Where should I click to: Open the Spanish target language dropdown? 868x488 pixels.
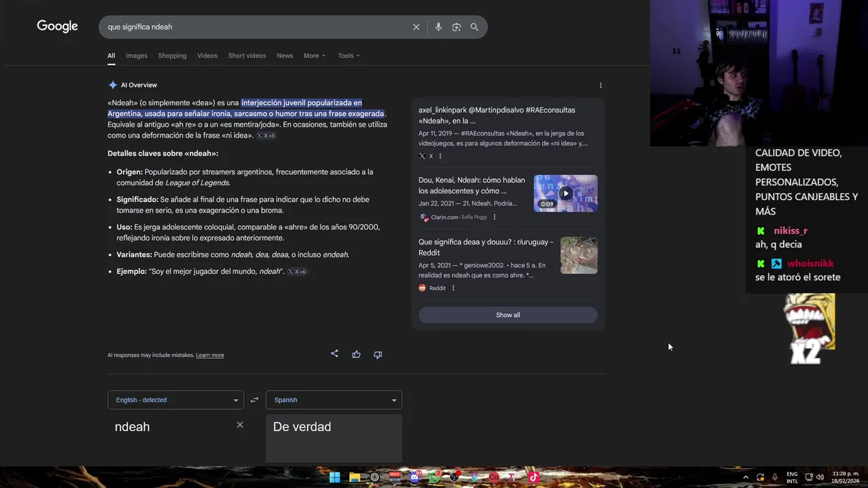click(x=334, y=400)
